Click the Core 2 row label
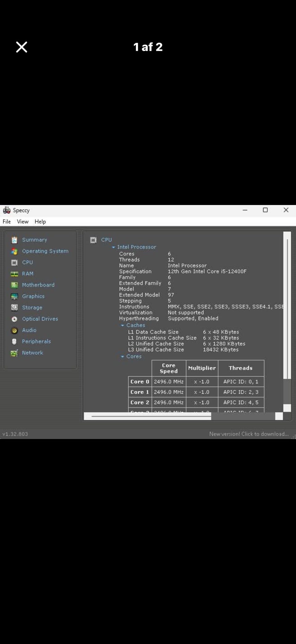The height and width of the screenshot is (644, 296). [140, 403]
